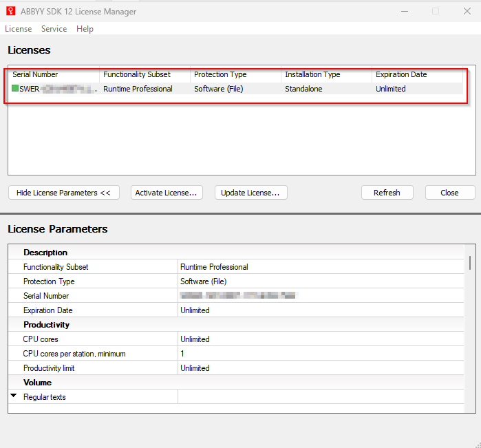Minimize the License Manager window
Viewport: 481px width, 448px height.
pos(404,11)
